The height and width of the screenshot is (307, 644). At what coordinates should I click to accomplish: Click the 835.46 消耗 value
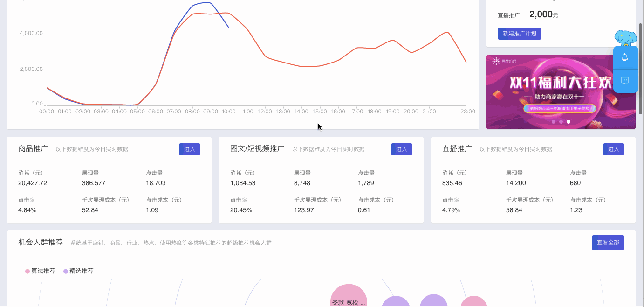tap(452, 183)
